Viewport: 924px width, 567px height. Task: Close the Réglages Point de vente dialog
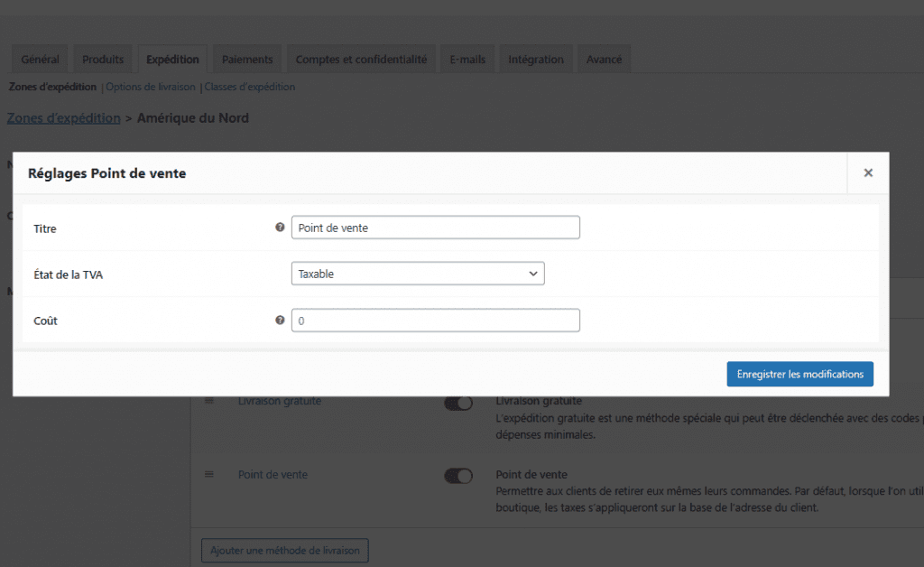pos(868,172)
